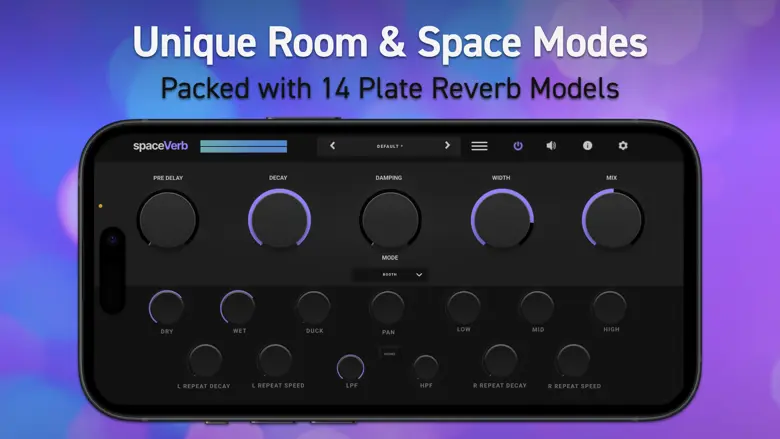This screenshot has width=780, height=439.
Task: Go to previous preset with left arrow
Action: (x=333, y=146)
